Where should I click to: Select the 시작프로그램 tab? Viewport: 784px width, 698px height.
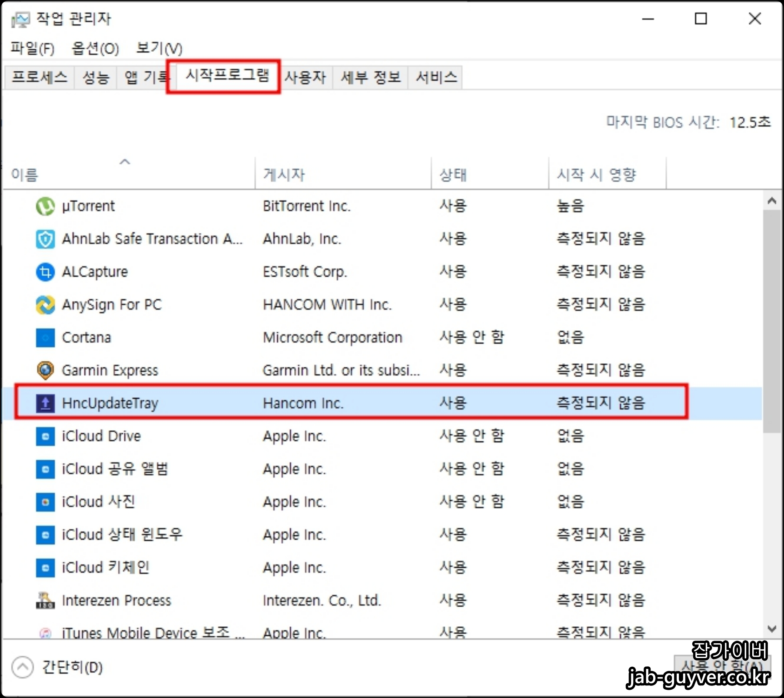click(227, 76)
